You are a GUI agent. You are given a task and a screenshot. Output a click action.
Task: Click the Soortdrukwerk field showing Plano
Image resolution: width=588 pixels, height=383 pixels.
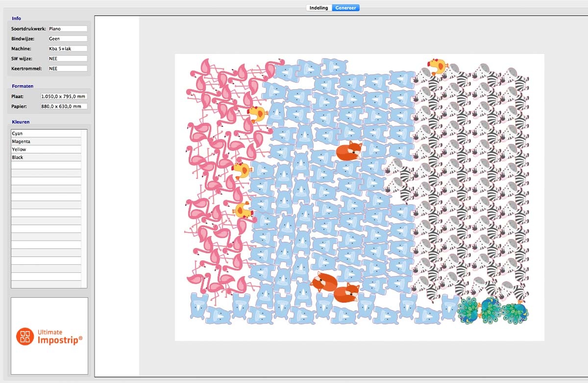point(67,29)
